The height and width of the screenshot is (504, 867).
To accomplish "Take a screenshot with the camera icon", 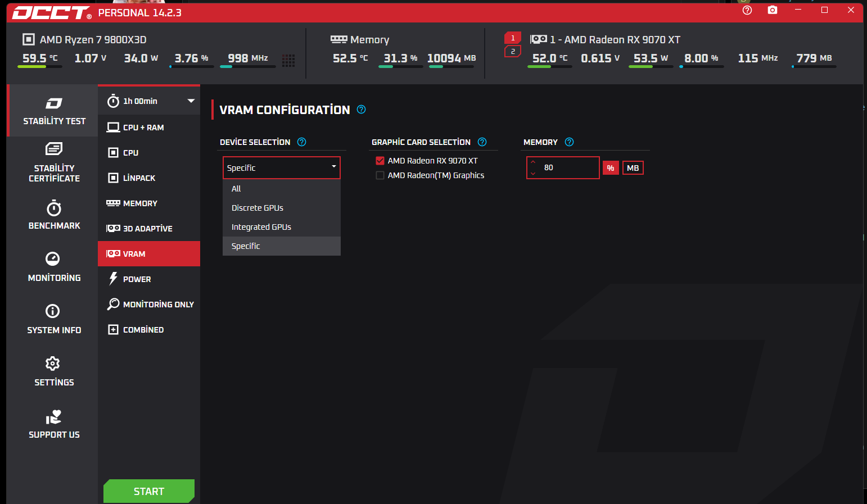I will click(773, 10).
